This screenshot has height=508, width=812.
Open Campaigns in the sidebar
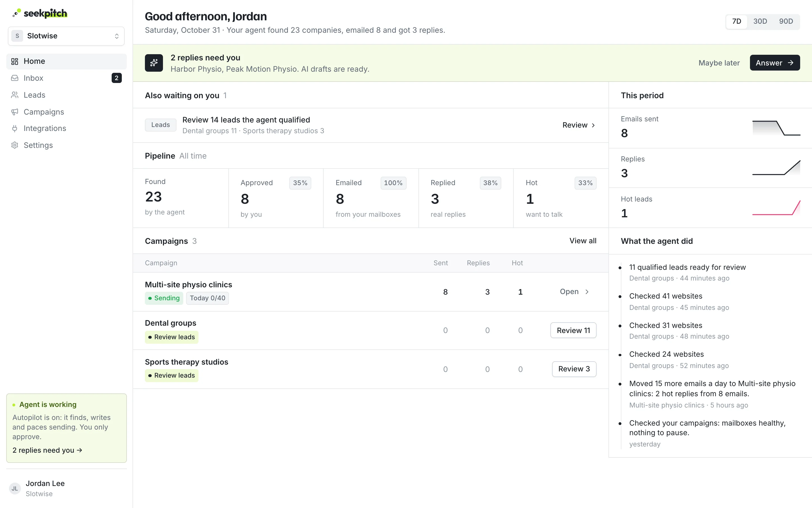(x=66, y=112)
